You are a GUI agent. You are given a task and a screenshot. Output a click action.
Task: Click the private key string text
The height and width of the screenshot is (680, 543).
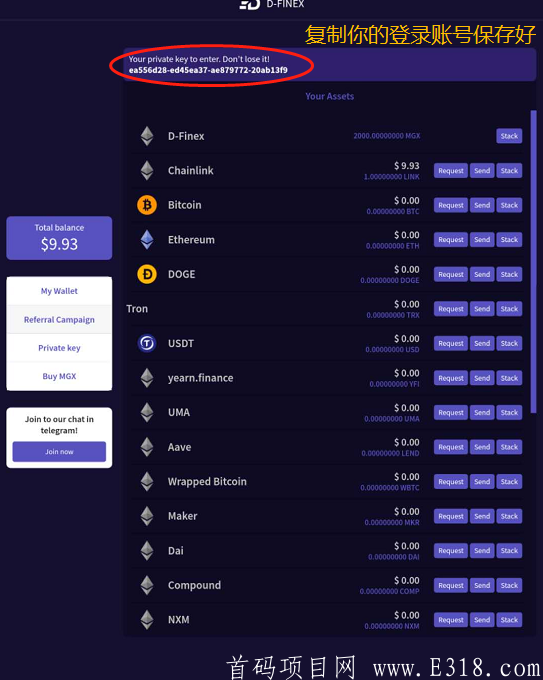[x=208, y=70]
